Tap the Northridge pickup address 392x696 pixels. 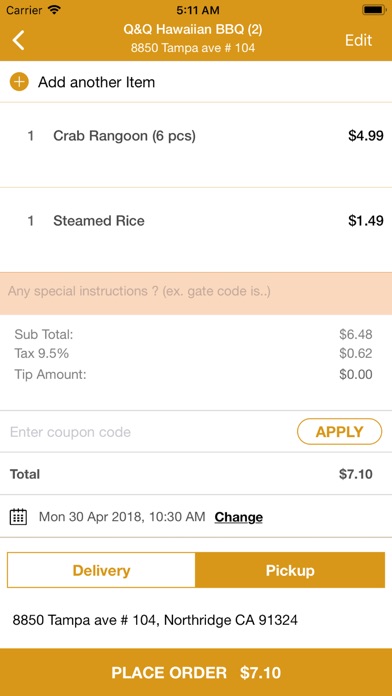point(155,620)
